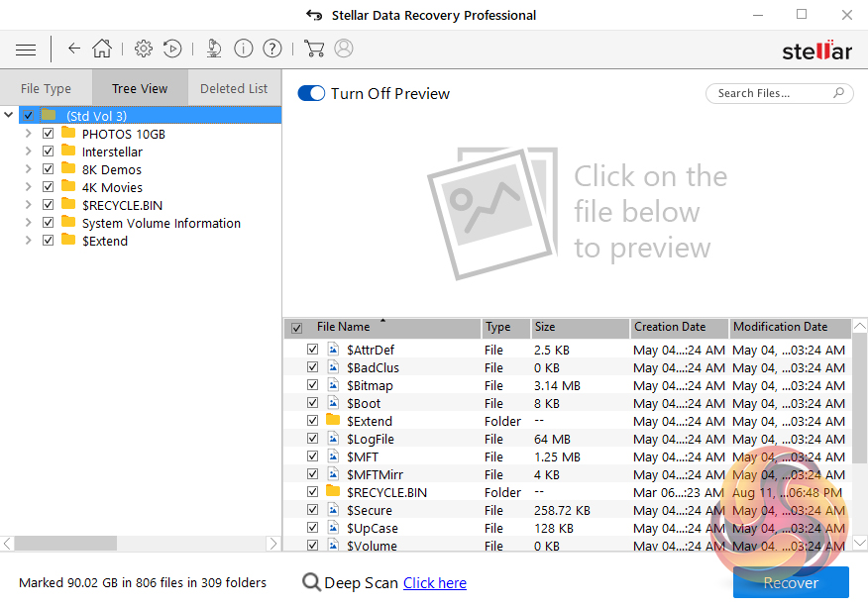Sort by the Creation Date column header

point(679,328)
